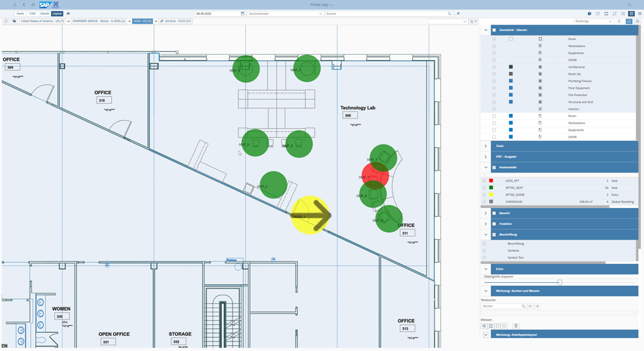
Task: Toggle the LESS_6FT row checkbox
Action: (484, 180)
